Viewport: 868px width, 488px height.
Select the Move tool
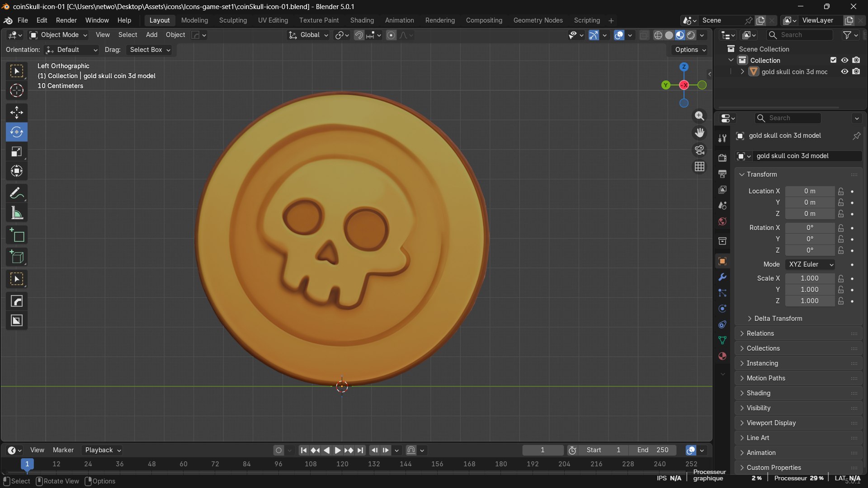coord(17,113)
